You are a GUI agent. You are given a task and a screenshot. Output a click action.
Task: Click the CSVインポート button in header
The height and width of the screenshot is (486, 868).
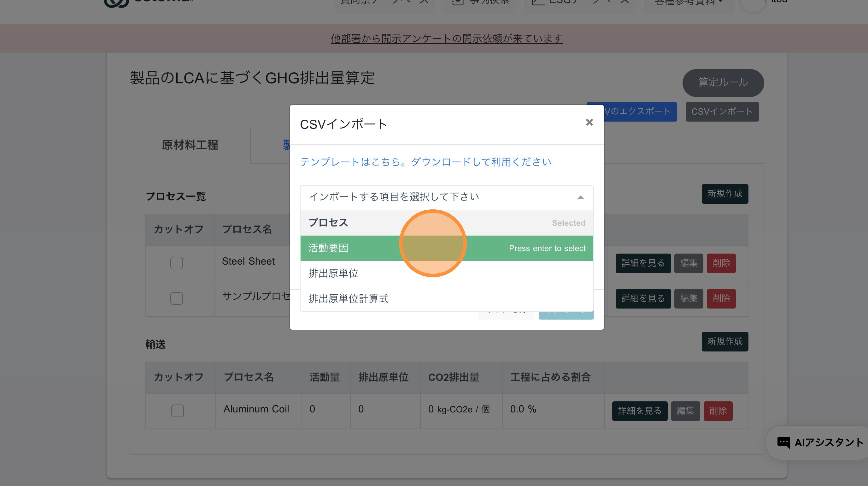(722, 112)
